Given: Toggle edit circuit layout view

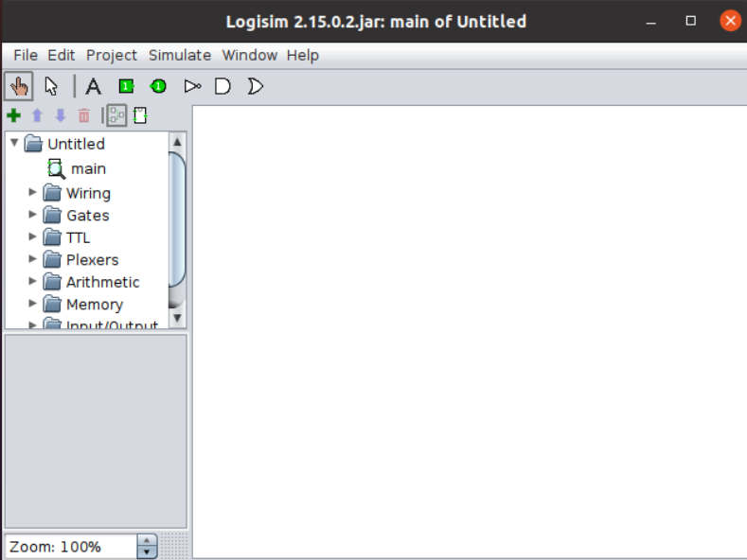Looking at the screenshot, I should coord(116,115).
